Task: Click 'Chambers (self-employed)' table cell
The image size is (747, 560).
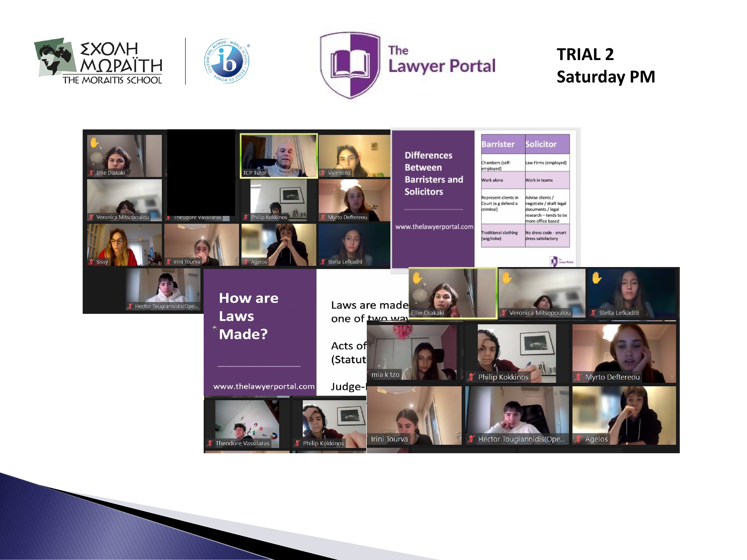Action: tap(503, 163)
